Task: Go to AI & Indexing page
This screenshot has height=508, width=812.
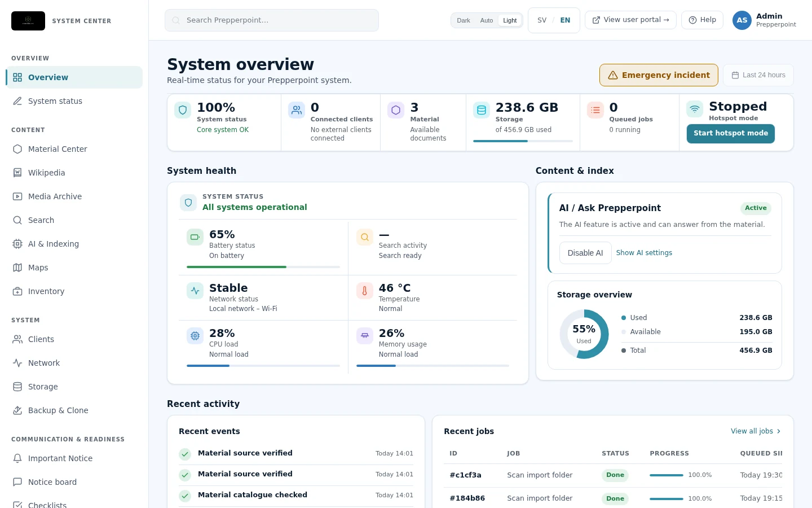Action: tap(74, 244)
